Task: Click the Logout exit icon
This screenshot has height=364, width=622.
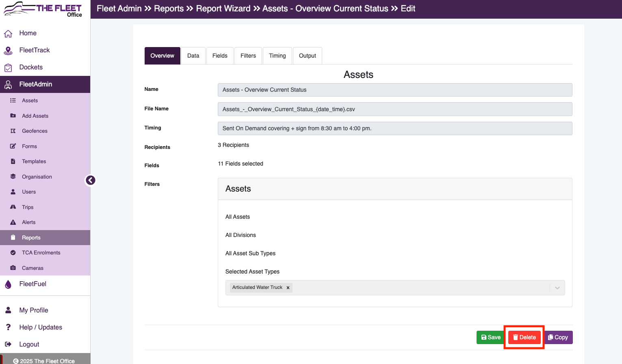Action: [8, 344]
